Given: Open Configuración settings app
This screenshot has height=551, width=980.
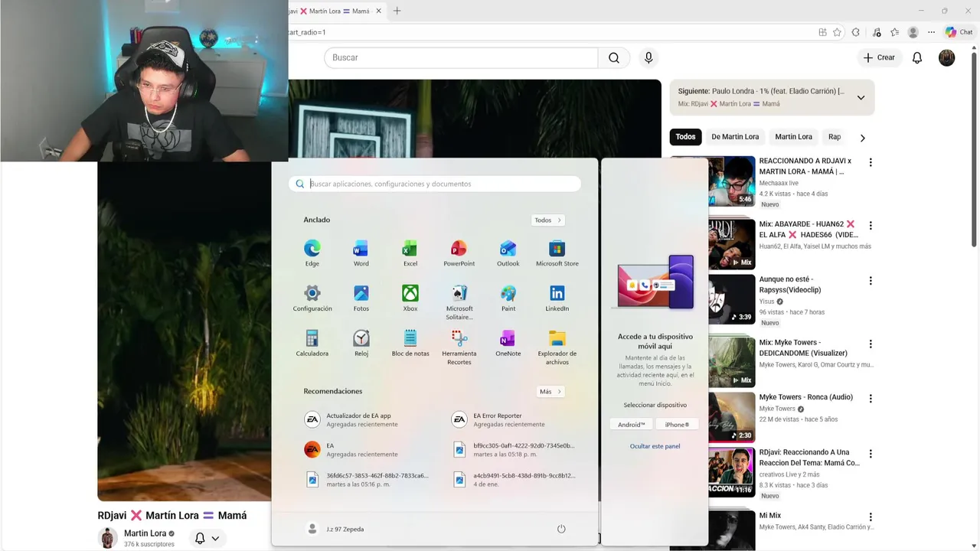Looking at the screenshot, I should tap(312, 298).
